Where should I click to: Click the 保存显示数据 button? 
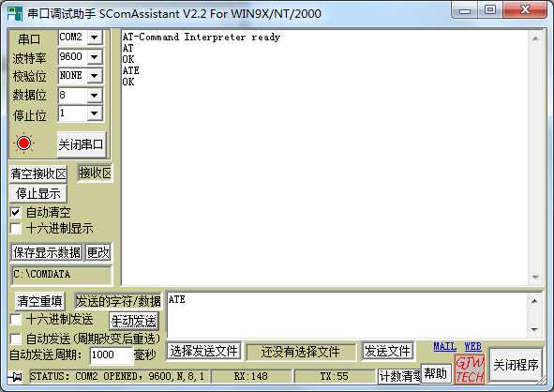click(x=47, y=252)
